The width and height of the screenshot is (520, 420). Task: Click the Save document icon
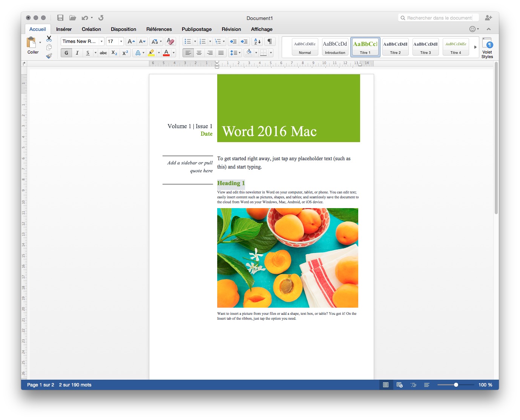[x=60, y=18]
